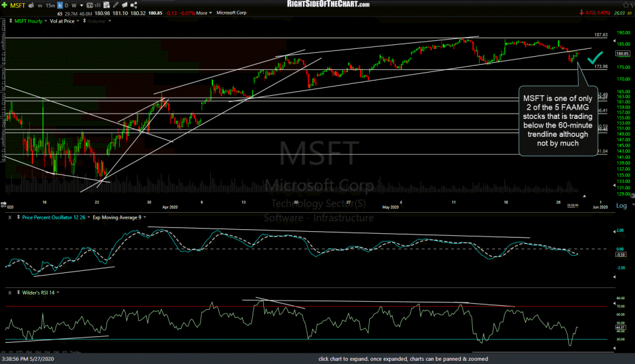Click the MSFT annotation callout text box

(x=558, y=120)
